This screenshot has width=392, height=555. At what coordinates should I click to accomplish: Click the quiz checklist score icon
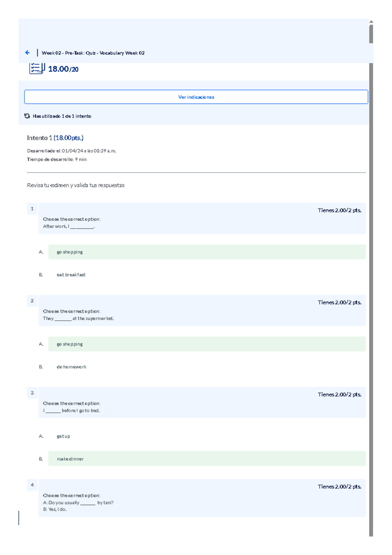click(x=37, y=68)
